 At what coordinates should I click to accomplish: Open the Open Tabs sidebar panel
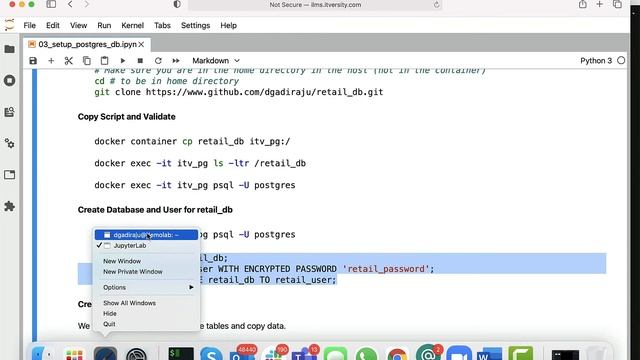[9, 175]
